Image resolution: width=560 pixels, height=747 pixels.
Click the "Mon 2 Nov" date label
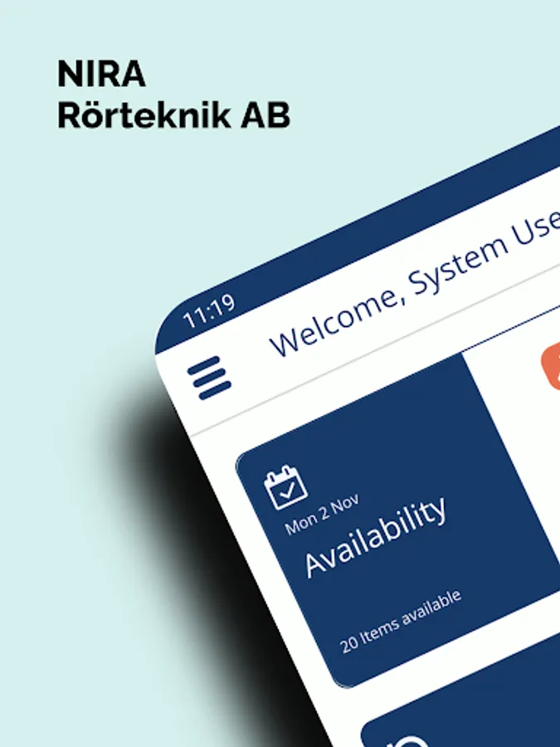pos(322,515)
